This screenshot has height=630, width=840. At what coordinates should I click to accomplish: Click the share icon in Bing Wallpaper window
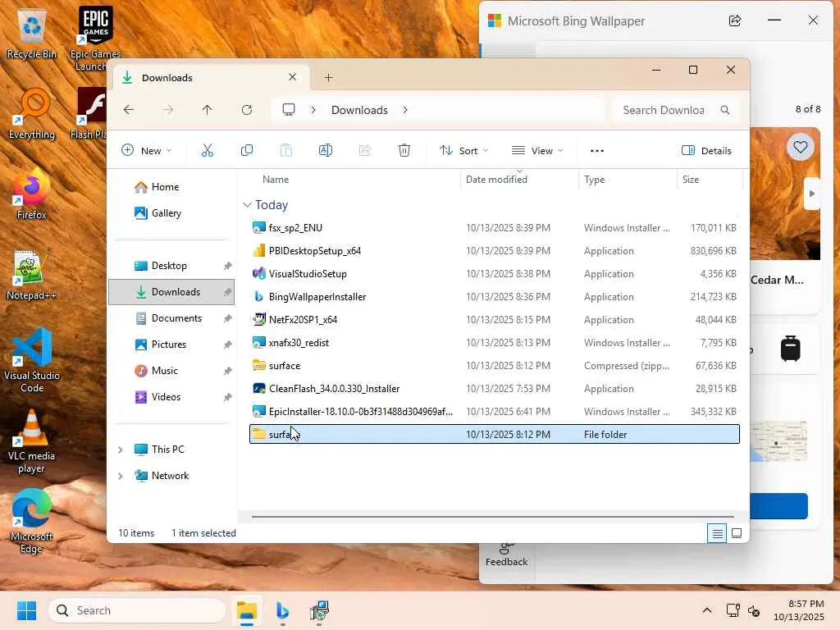pos(735,21)
